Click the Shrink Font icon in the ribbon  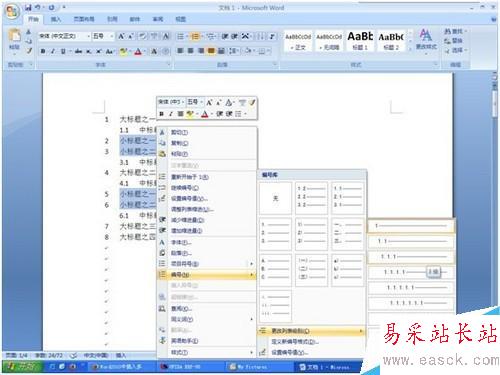(x=131, y=36)
